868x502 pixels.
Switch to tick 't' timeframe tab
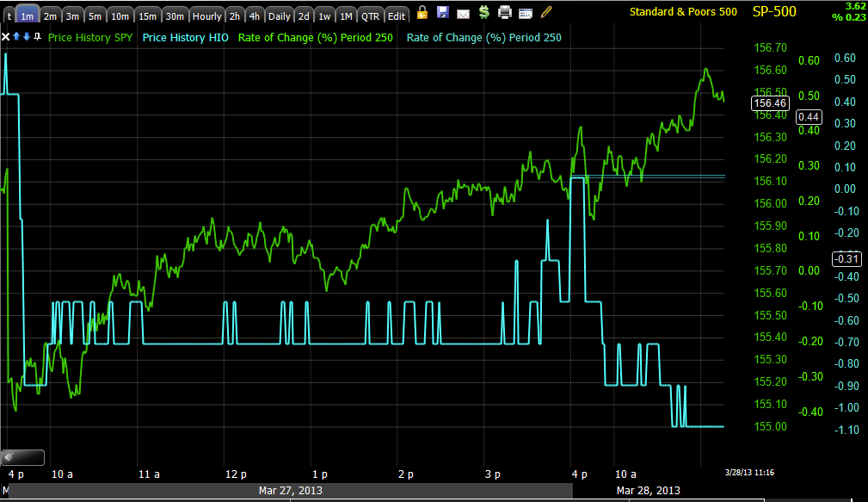pos(9,16)
